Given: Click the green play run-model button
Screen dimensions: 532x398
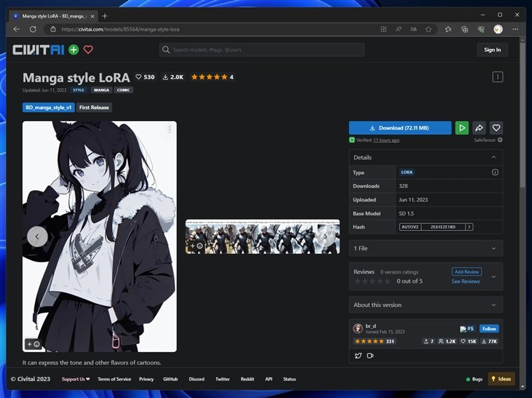Looking at the screenshot, I should tap(462, 128).
